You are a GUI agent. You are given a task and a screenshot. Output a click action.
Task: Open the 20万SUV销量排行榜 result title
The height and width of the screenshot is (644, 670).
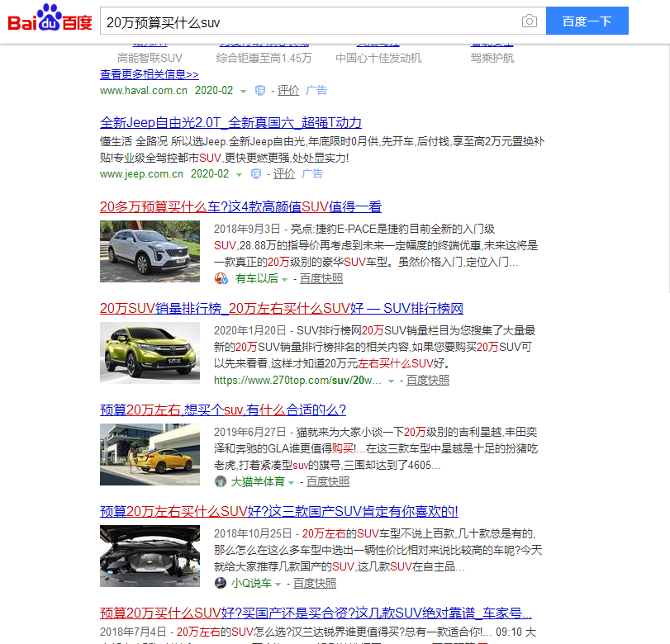tap(282, 308)
